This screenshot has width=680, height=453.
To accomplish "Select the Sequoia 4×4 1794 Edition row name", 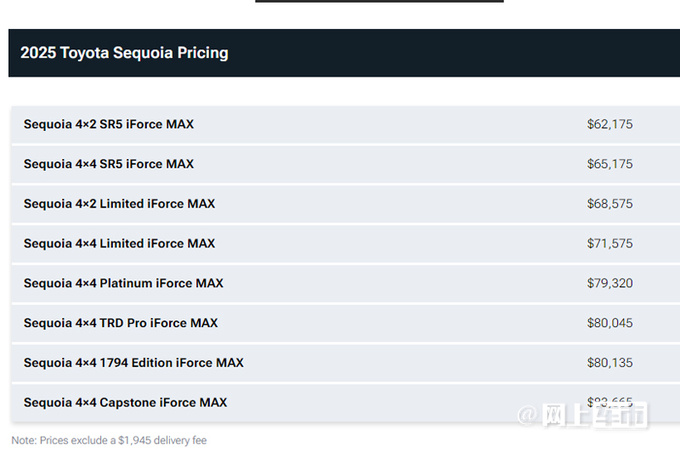I will [134, 363].
